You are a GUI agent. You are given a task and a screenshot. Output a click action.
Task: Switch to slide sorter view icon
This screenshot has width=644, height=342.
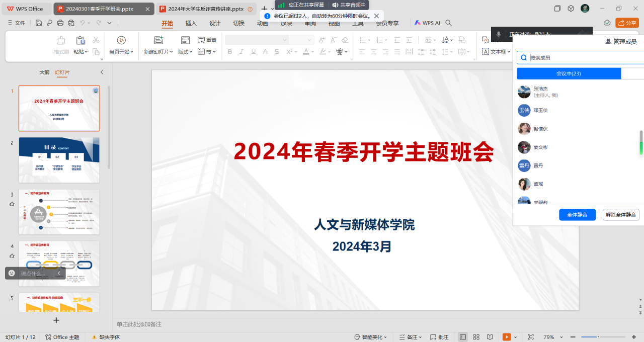coord(476,337)
